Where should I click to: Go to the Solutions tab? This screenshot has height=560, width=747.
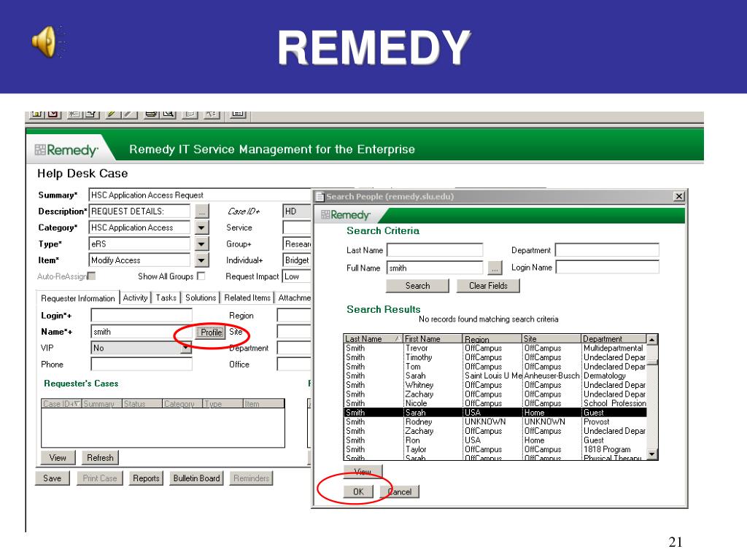click(x=201, y=297)
